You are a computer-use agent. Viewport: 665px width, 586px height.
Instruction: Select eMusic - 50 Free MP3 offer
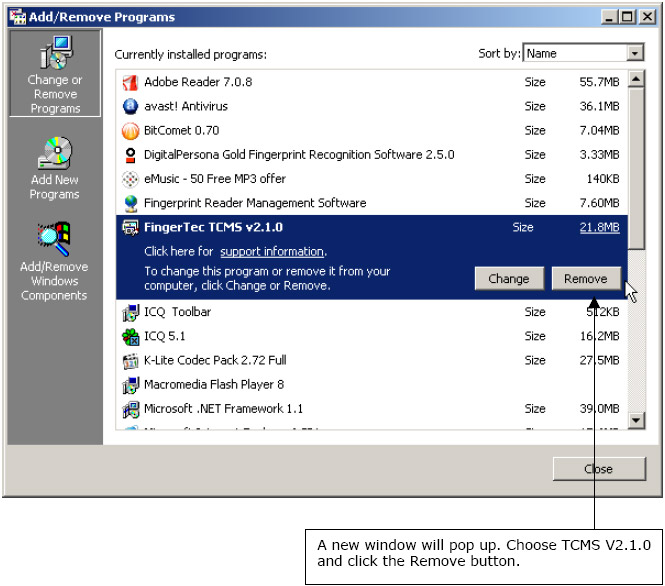pos(372,179)
